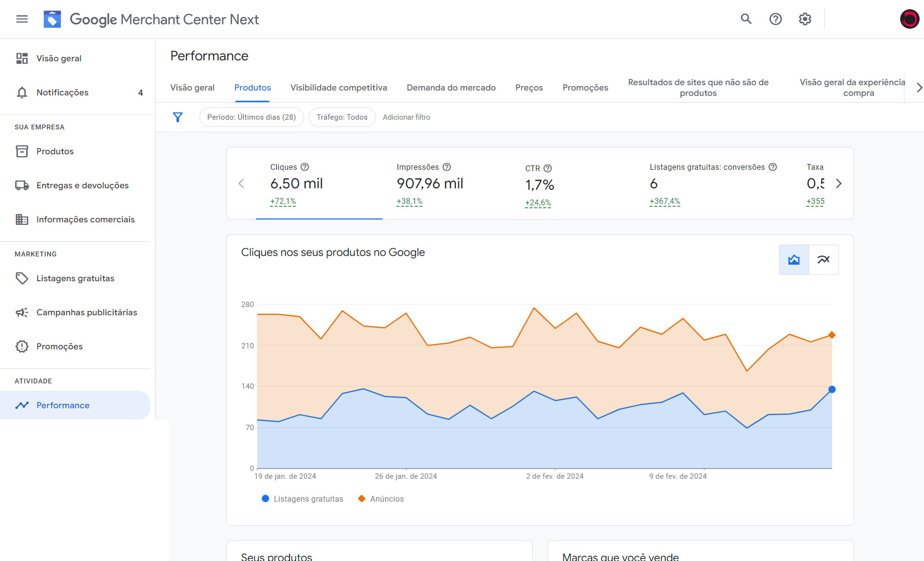
Task: Open Visão geral in the sidebar
Action: (x=75, y=58)
